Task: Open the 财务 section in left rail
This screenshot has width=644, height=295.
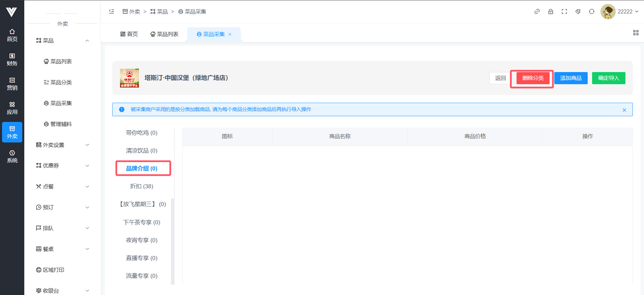Action: tap(12, 60)
